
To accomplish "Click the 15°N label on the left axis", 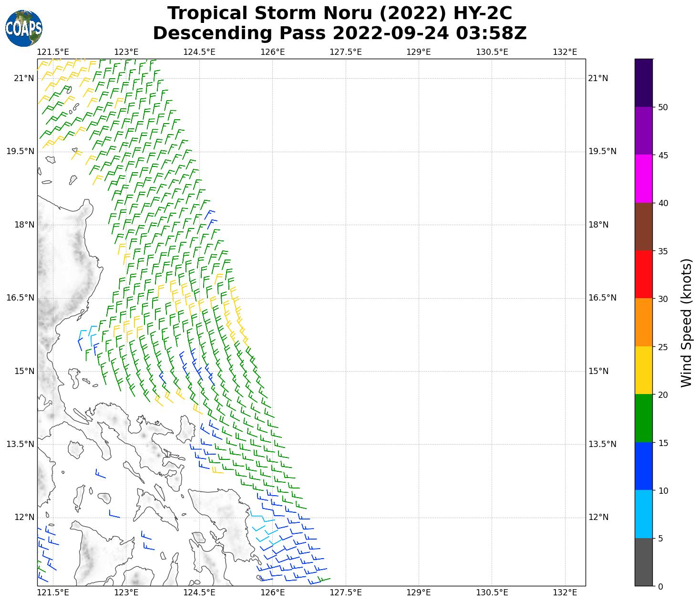I will click(x=23, y=371).
